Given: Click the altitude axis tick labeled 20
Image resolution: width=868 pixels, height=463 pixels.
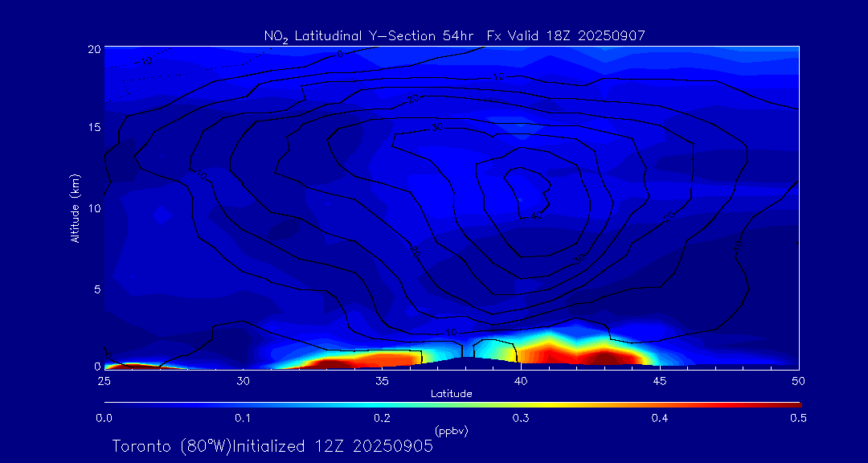Looking at the screenshot, I should coord(92,48).
